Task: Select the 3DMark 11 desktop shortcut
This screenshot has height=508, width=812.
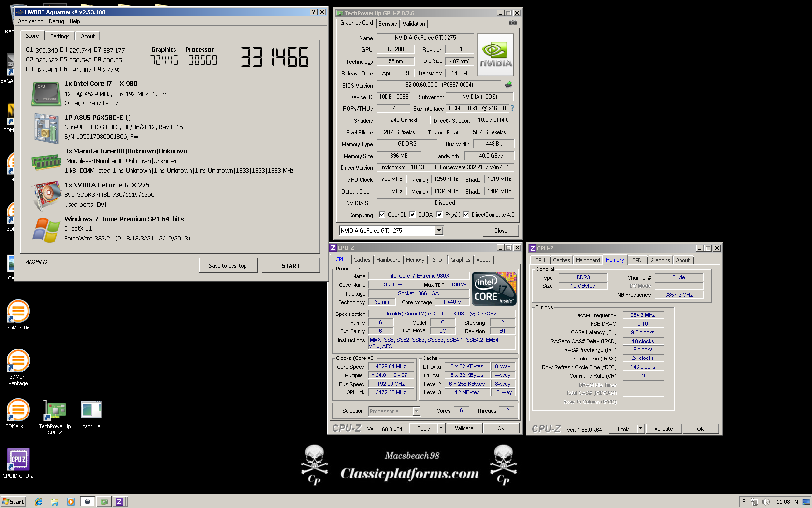Action: point(18,414)
